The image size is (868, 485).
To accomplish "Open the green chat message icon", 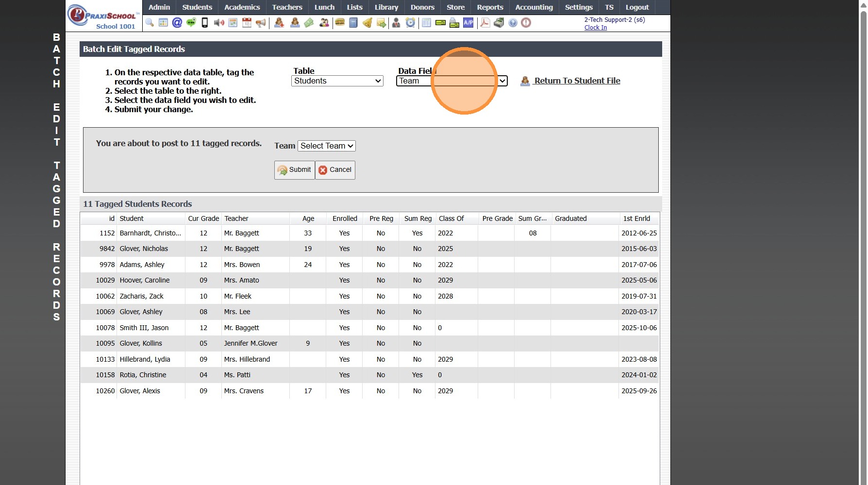I will 191,23.
